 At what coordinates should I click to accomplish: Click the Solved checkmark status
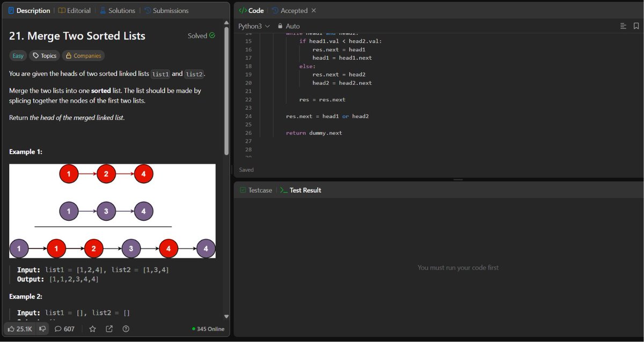pyautogui.click(x=201, y=36)
